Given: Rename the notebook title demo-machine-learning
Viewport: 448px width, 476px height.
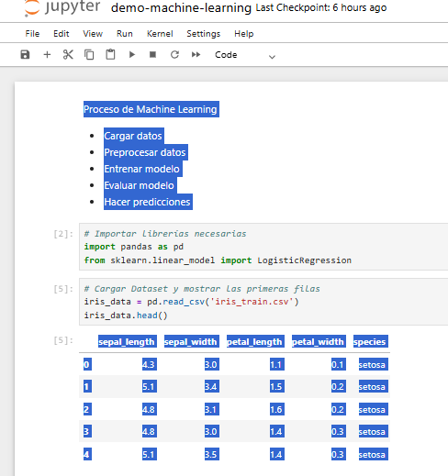Looking at the screenshot, I should (x=181, y=8).
